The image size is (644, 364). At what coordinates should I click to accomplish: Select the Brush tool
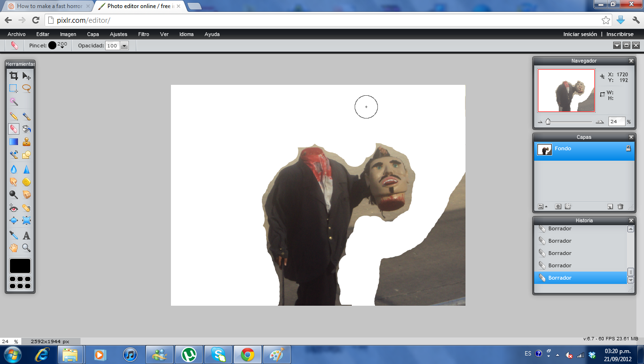pyautogui.click(x=27, y=116)
